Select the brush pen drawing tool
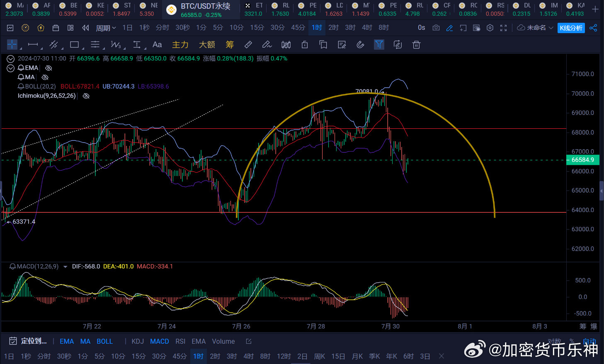 coord(267,45)
